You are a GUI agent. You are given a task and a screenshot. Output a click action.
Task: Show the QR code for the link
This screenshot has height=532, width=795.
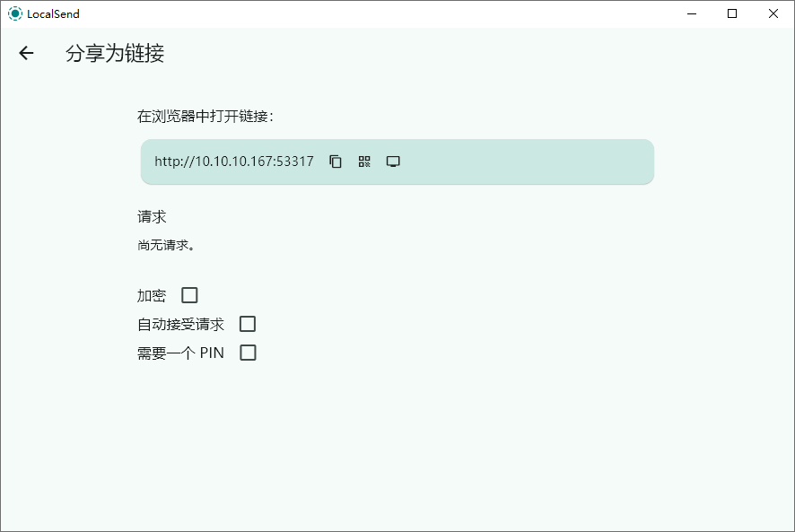(x=364, y=161)
